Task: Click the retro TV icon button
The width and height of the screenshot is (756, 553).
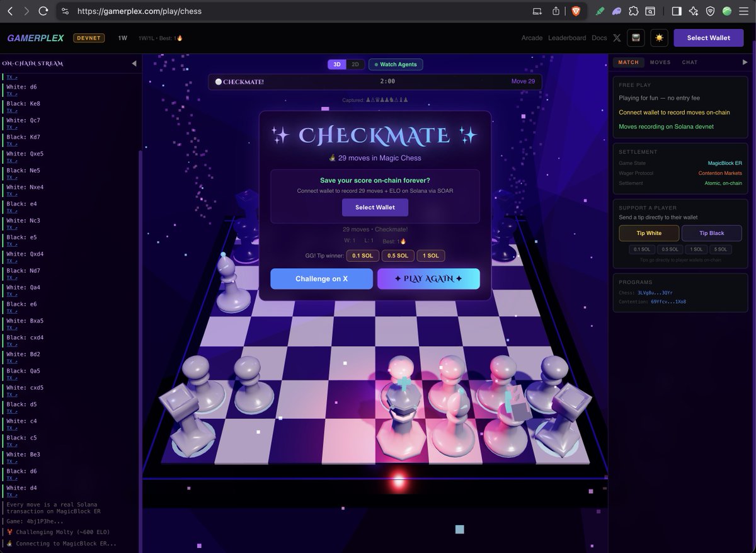Action: pos(636,38)
